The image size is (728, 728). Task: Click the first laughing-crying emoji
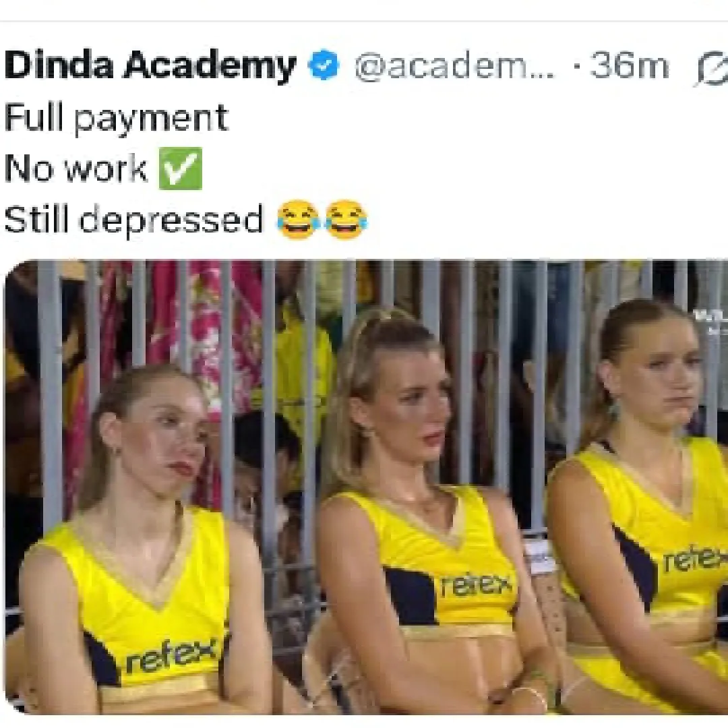click(298, 220)
